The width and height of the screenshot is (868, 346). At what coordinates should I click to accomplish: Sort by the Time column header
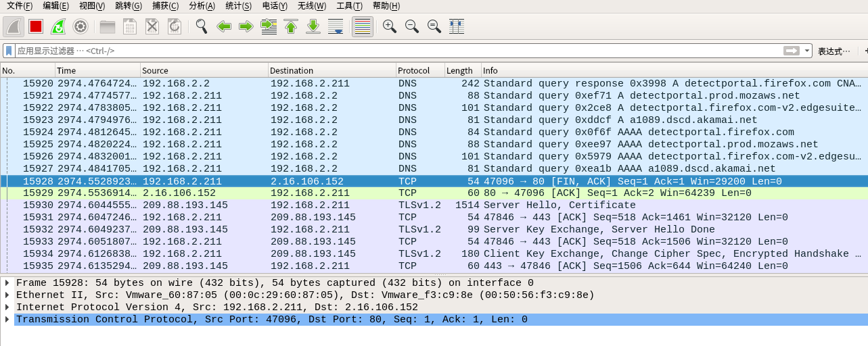[x=97, y=70]
